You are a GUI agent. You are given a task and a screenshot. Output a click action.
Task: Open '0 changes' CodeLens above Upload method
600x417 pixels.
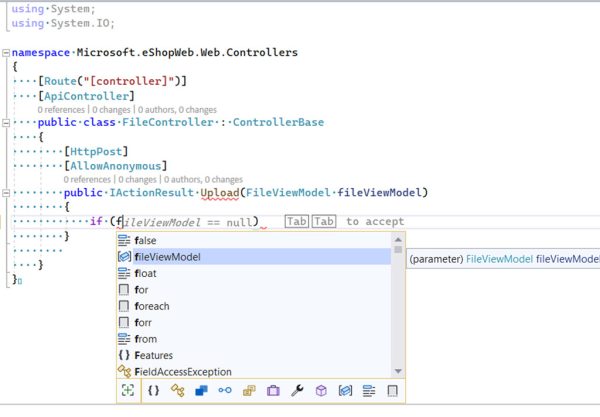coord(137,179)
